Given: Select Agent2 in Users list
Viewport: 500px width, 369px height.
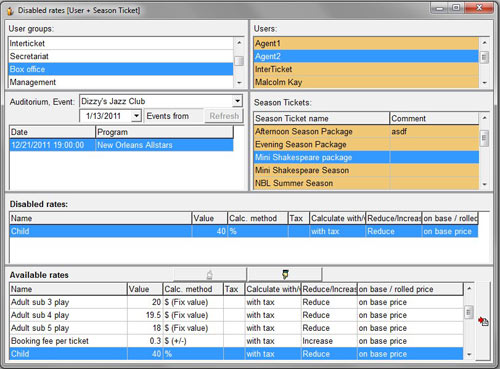Looking at the screenshot, I should [x=366, y=56].
